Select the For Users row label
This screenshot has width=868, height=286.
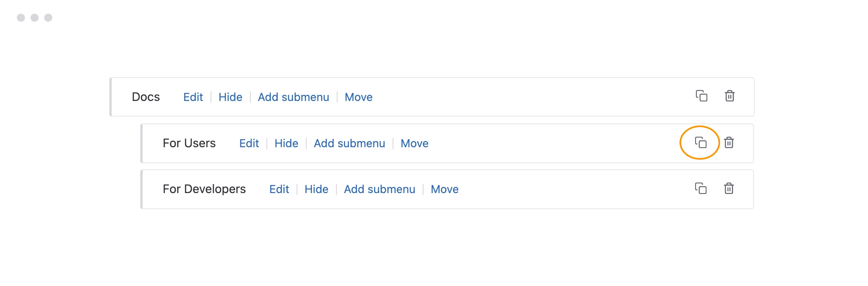189,143
